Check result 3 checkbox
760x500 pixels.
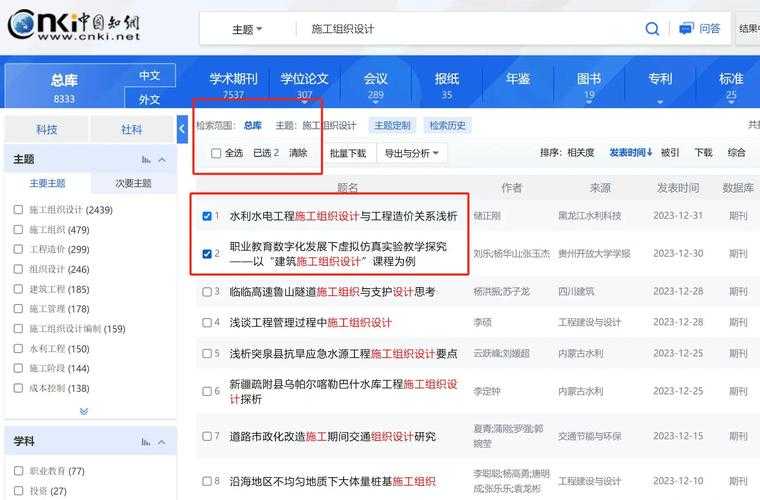[x=207, y=292]
